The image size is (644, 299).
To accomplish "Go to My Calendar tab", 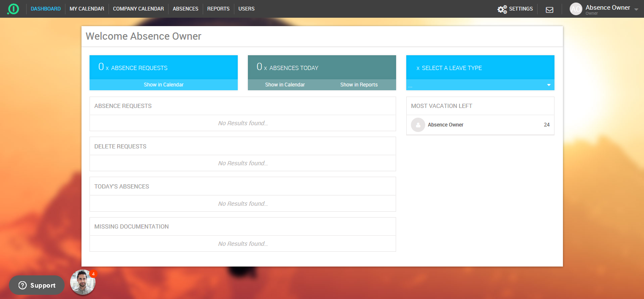I will (87, 9).
